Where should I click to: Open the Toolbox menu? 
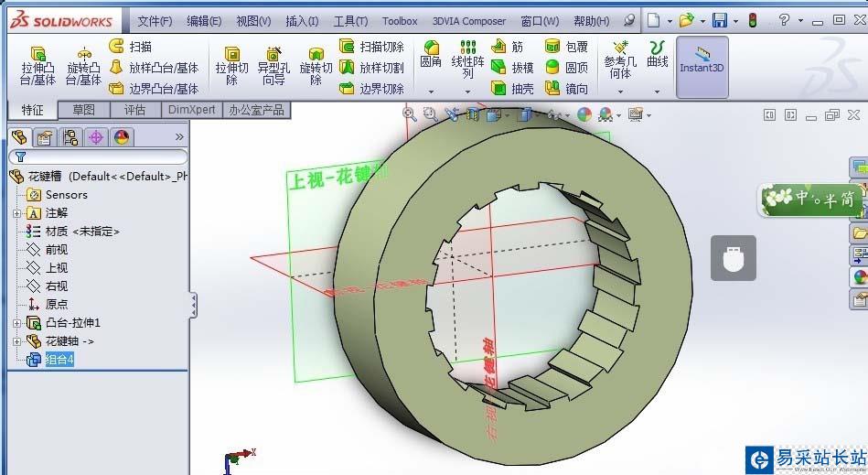400,21
